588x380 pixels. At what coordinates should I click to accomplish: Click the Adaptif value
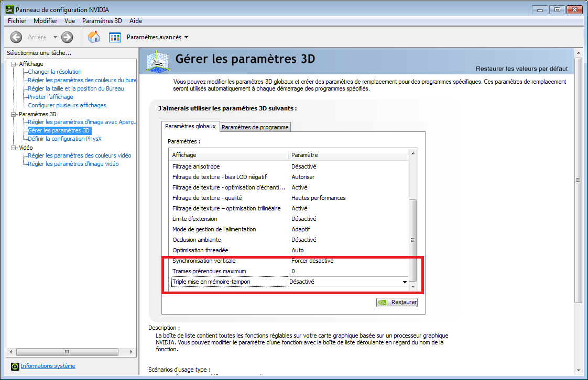(x=301, y=229)
